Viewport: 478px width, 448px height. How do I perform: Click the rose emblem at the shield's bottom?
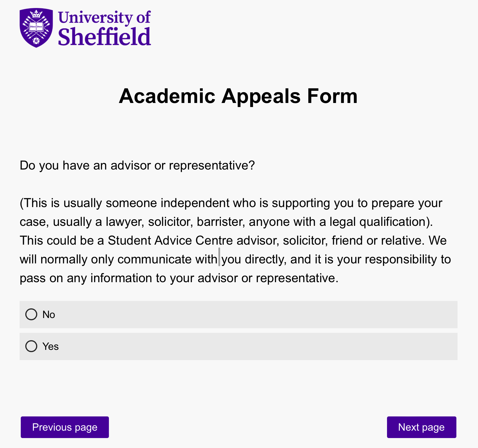pos(36,41)
